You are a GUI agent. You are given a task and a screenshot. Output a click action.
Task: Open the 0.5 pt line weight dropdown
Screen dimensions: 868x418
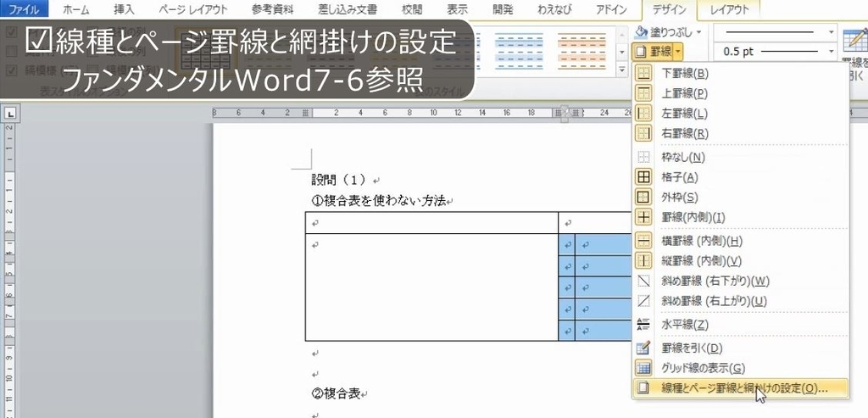[831, 52]
